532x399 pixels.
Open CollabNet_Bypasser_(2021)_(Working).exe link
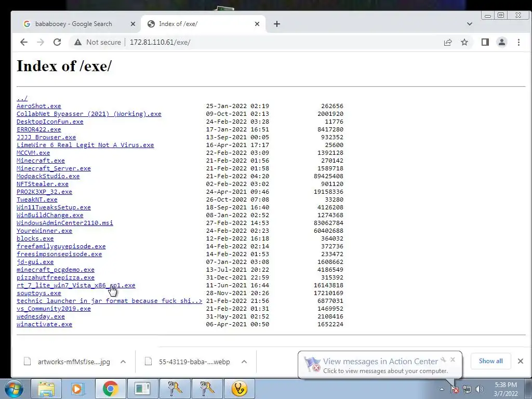click(89, 114)
